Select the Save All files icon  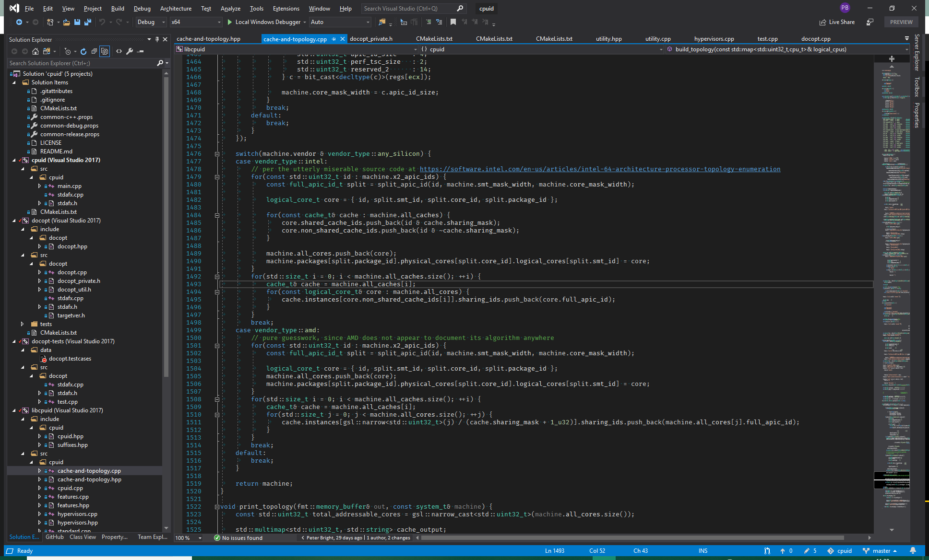[x=87, y=23]
